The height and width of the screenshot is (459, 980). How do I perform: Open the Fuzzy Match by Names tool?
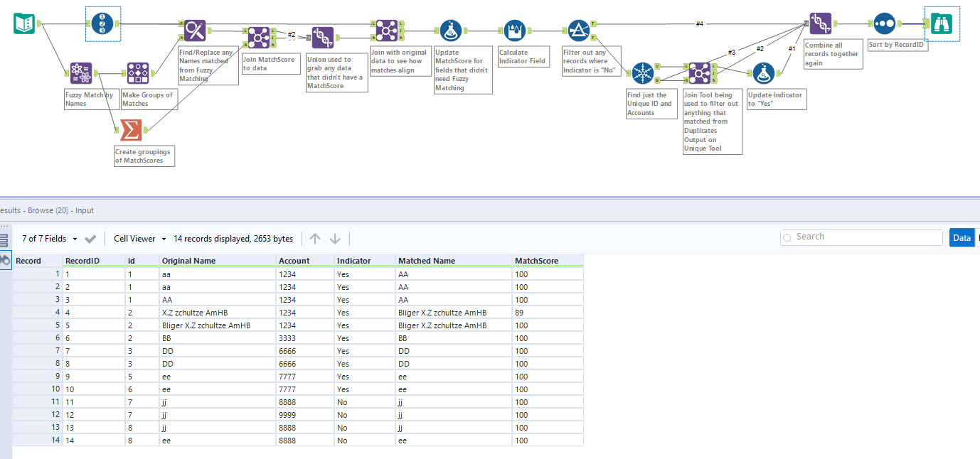click(x=80, y=72)
